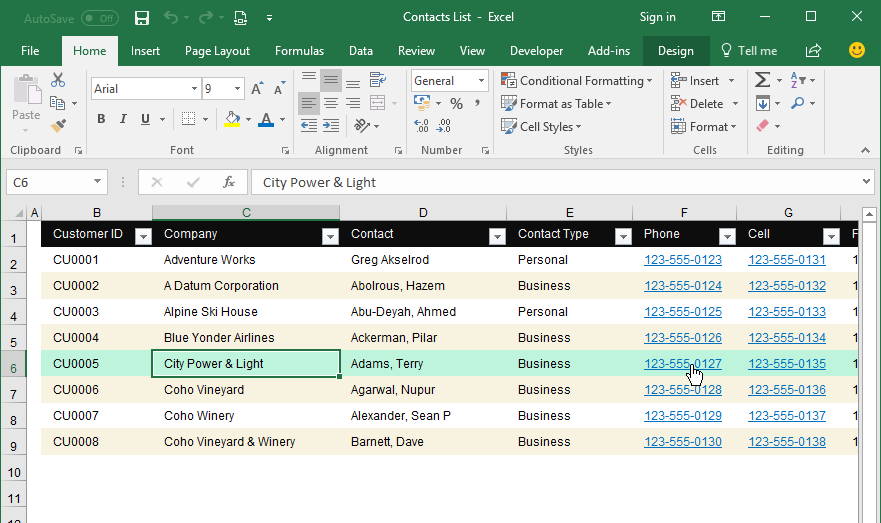This screenshot has width=881, height=523.
Task: Open the font size dropdown
Action: click(x=237, y=89)
